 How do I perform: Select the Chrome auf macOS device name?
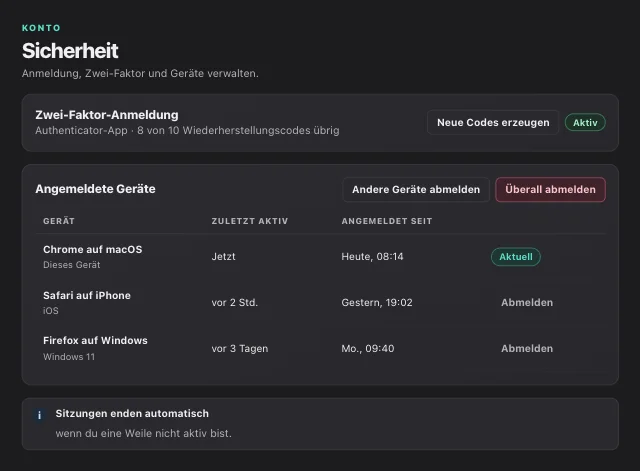[x=93, y=249]
